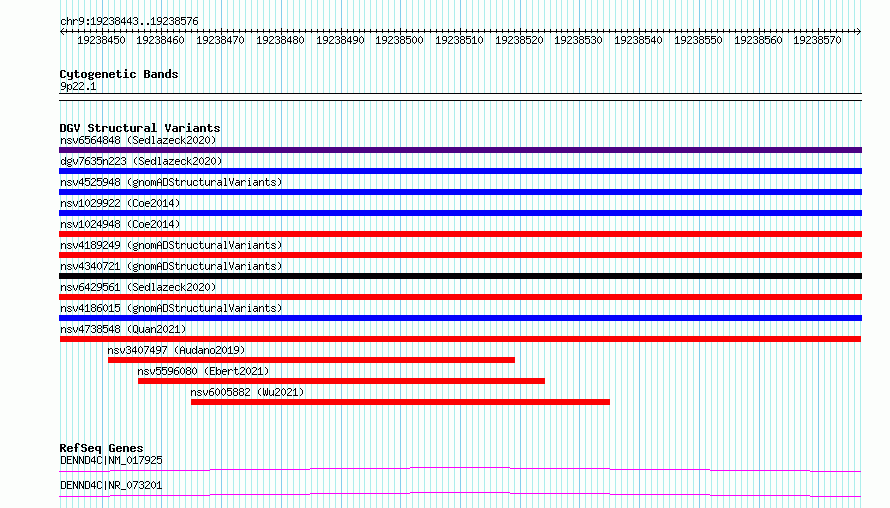Click the magenta line under DENND4C|NR_073201

[460, 494]
